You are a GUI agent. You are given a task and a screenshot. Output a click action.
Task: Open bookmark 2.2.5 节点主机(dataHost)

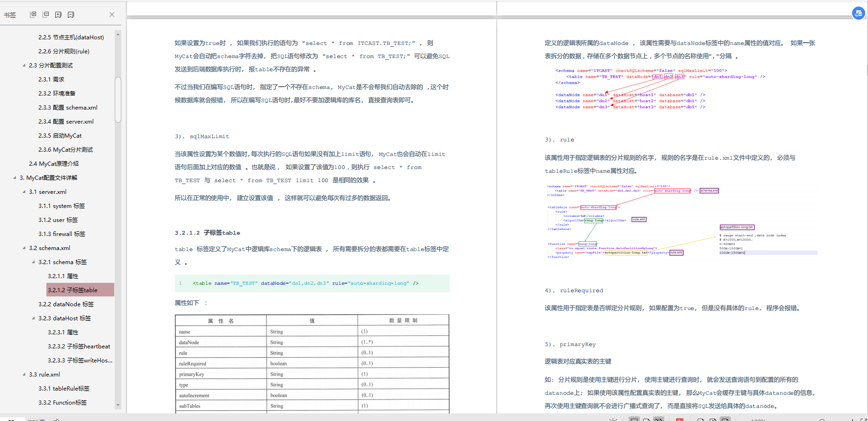(x=71, y=37)
